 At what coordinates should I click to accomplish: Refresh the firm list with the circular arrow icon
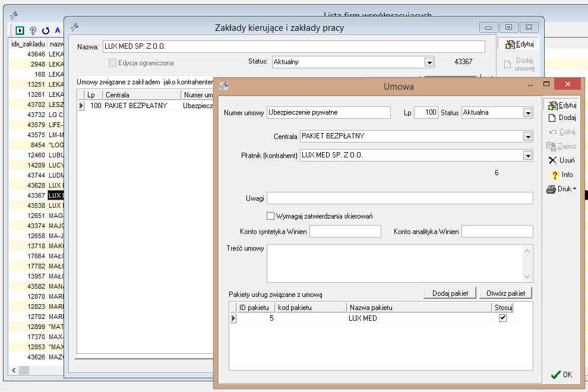tap(46, 30)
